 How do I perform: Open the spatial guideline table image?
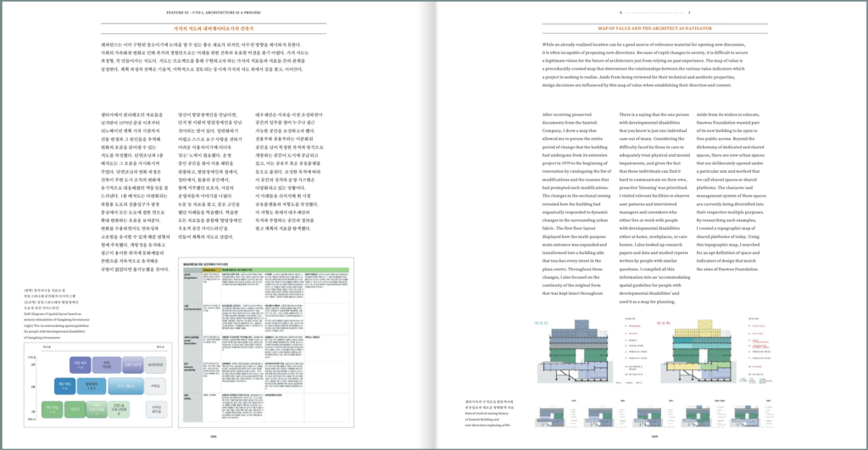click(x=265, y=342)
